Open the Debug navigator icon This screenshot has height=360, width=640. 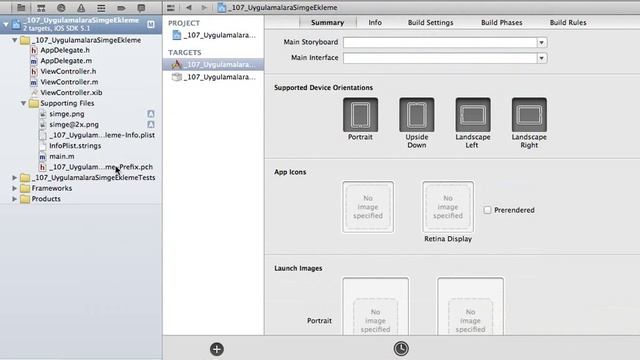101,7
